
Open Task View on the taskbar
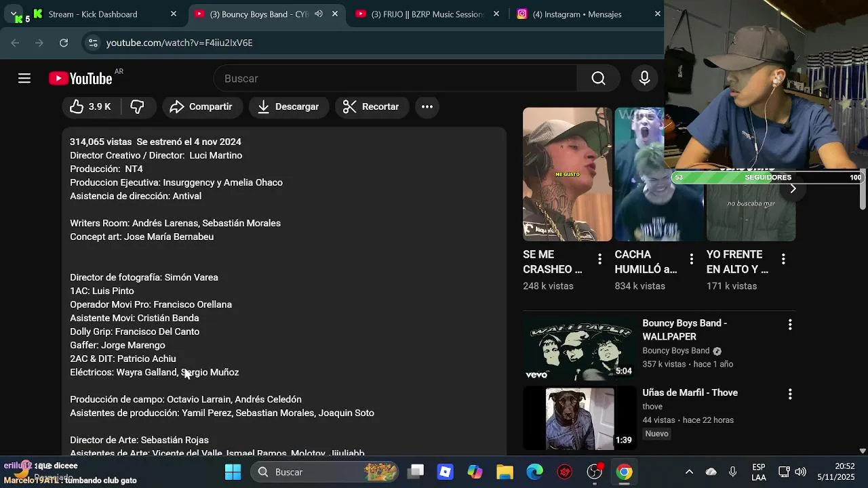click(x=416, y=472)
